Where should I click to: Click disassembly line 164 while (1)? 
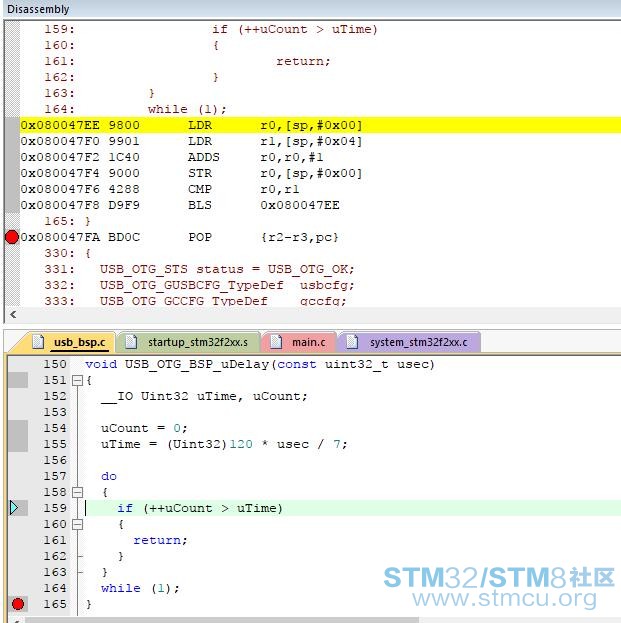coord(187,109)
